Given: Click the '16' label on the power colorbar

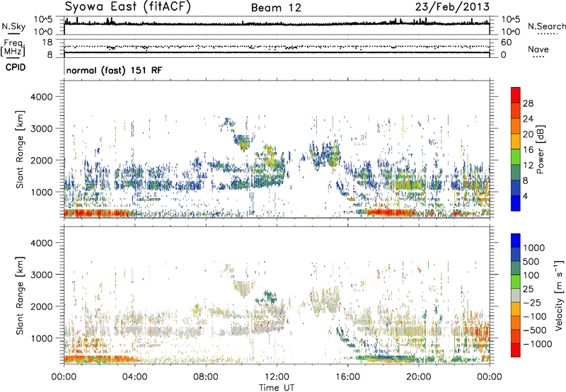Looking at the screenshot, I should point(528,150).
